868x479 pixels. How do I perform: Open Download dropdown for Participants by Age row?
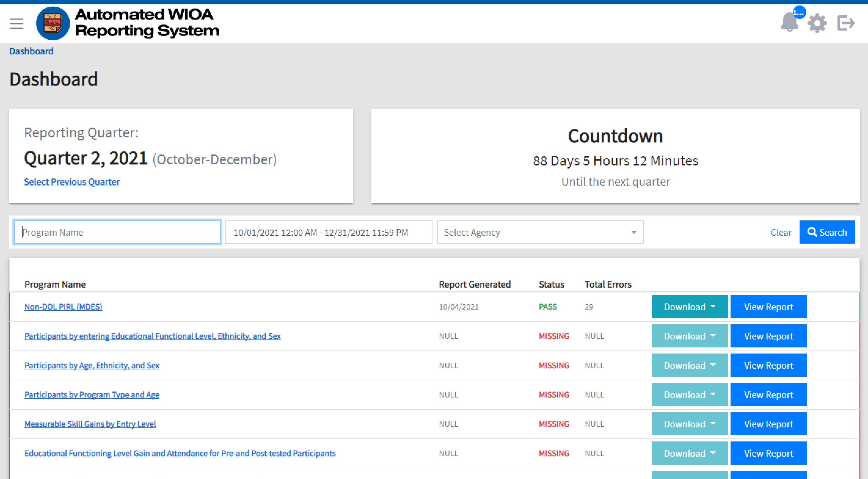point(689,365)
